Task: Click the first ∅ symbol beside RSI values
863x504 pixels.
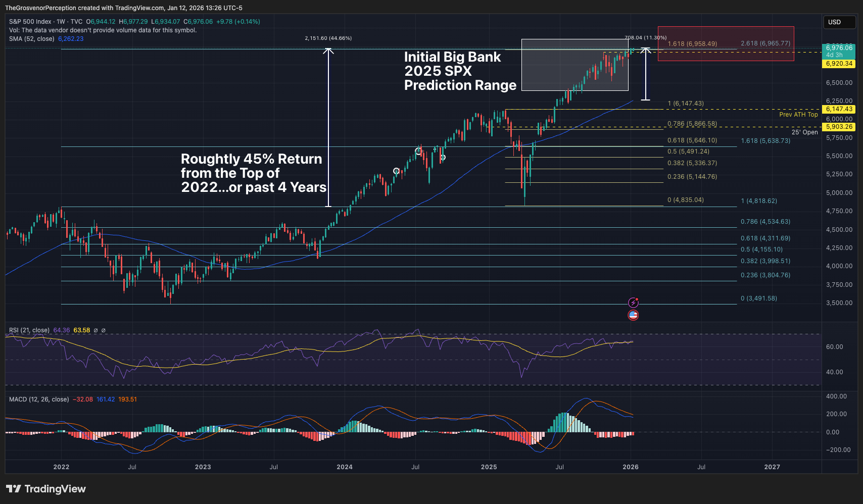Action: click(95, 330)
